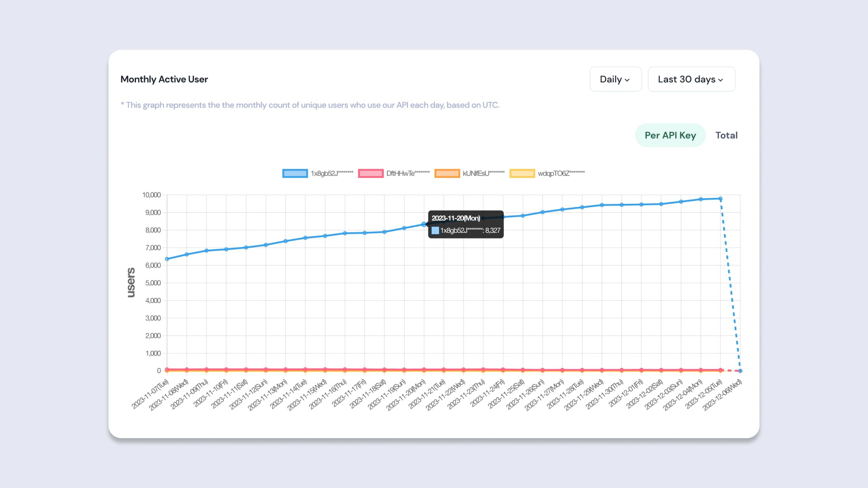Click the 2023-12-06(Wed) x-axis label
Viewport: 868px width, 488px height.
pyautogui.click(x=722, y=395)
